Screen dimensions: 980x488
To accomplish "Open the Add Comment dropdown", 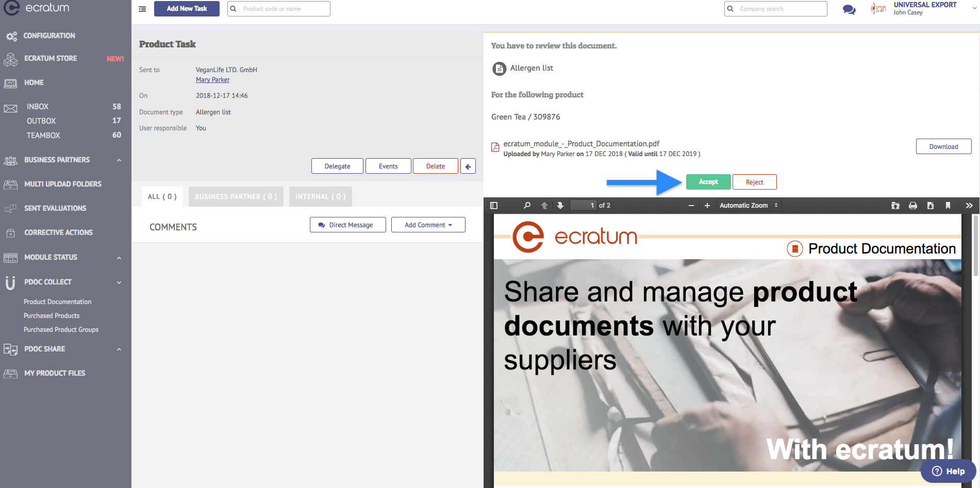I will pos(428,225).
